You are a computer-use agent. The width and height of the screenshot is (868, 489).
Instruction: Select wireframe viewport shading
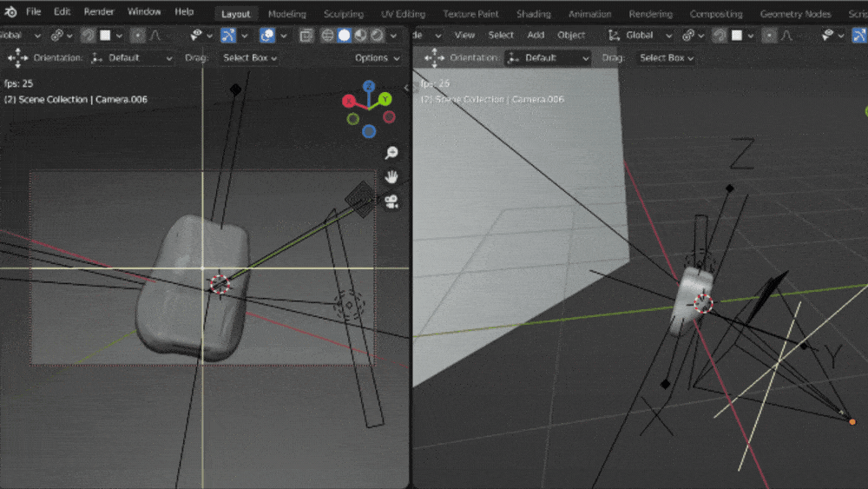pos(328,36)
